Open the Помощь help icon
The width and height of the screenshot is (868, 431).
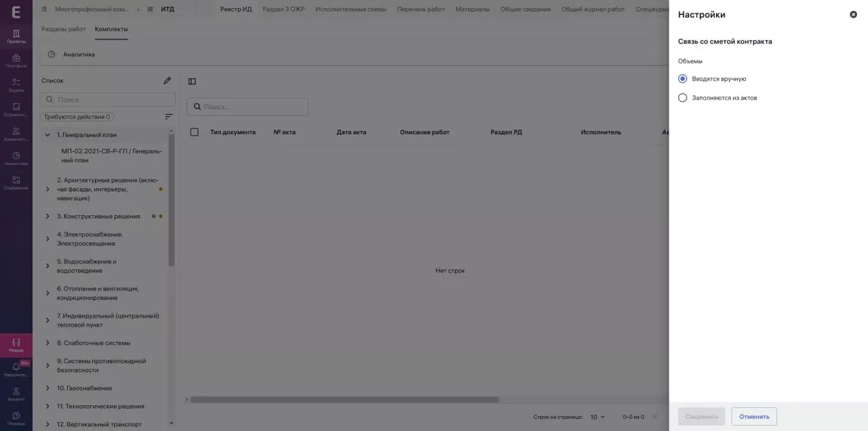[x=16, y=418]
